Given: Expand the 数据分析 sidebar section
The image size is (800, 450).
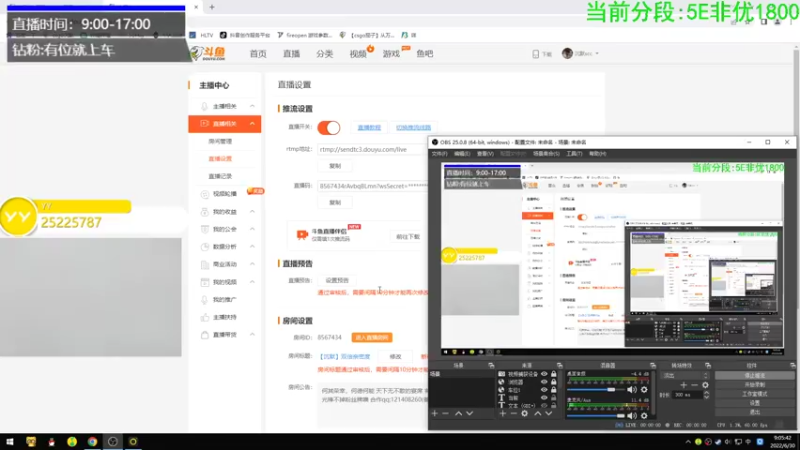Looking at the screenshot, I should pyautogui.click(x=252, y=246).
